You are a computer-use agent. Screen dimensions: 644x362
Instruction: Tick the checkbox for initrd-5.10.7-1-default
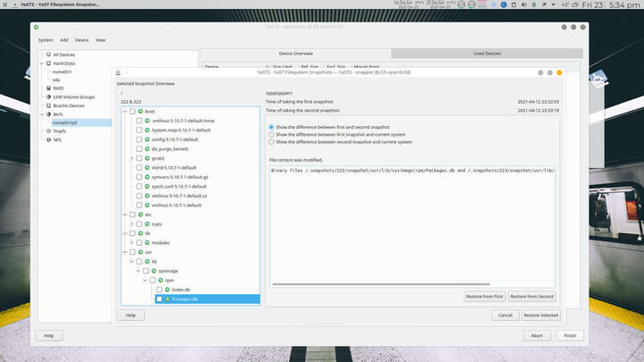[x=139, y=167]
